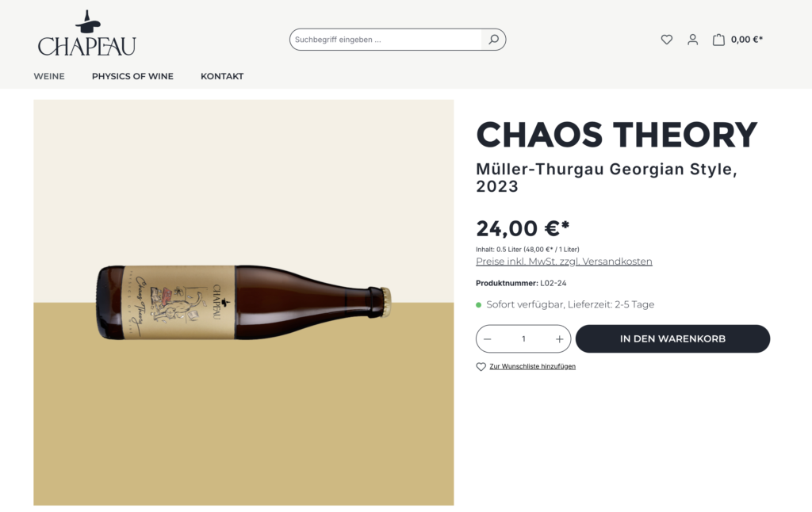This screenshot has height=512, width=812.
Task: Increase quantity with the plus button
Action: click(x=559, y=338)
